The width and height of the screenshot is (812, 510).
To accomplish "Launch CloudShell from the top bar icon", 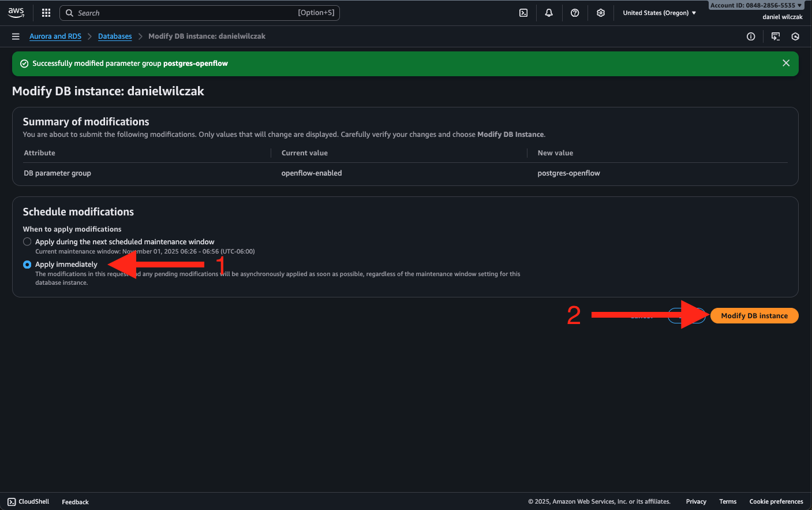I will click(x=523, y=13).
